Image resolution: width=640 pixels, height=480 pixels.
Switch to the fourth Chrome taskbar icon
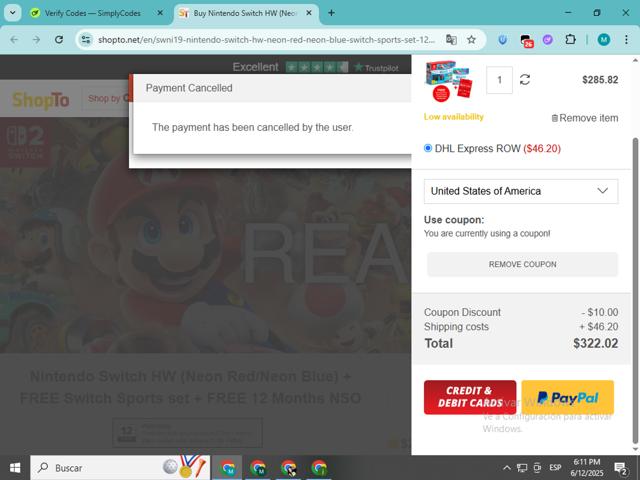[x=319, y=468]
